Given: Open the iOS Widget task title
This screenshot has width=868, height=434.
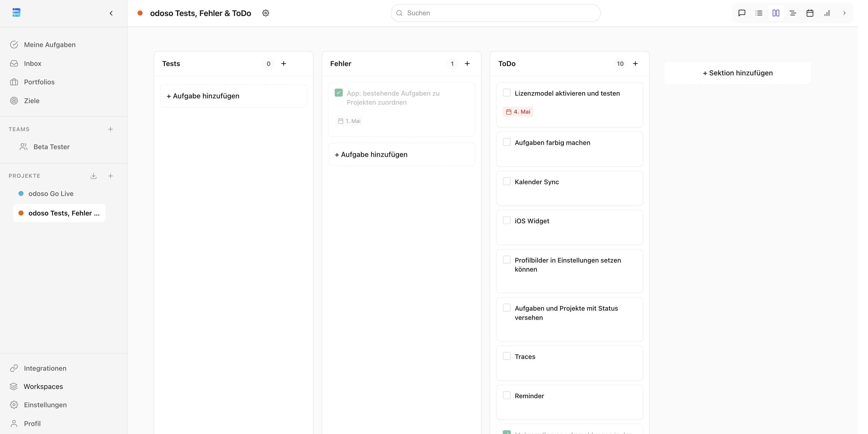Looking at the screenshot, I should (x=532, y=221).
